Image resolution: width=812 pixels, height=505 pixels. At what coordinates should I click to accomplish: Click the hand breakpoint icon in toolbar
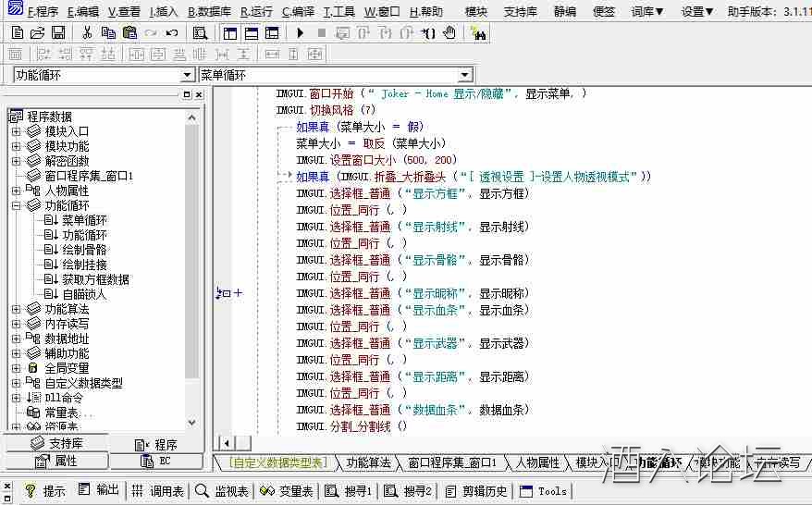pyautogui.click(x=449, y=32)
